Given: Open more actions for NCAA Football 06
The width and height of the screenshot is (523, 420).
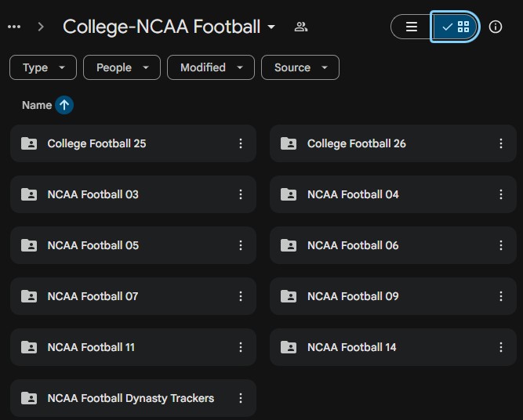Looking at the screenshot, I should 500,245.
